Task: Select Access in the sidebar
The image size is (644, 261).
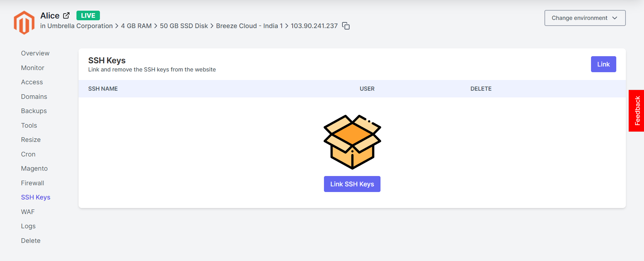Action: 32,82
